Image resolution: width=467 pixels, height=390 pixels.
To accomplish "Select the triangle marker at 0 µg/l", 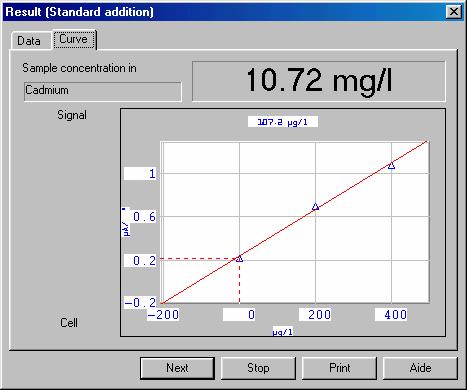I will tap(239, 259).
